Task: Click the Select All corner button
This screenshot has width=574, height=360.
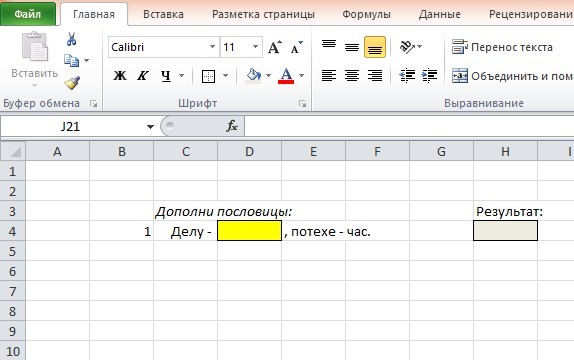Action: (x=13, y=151)
